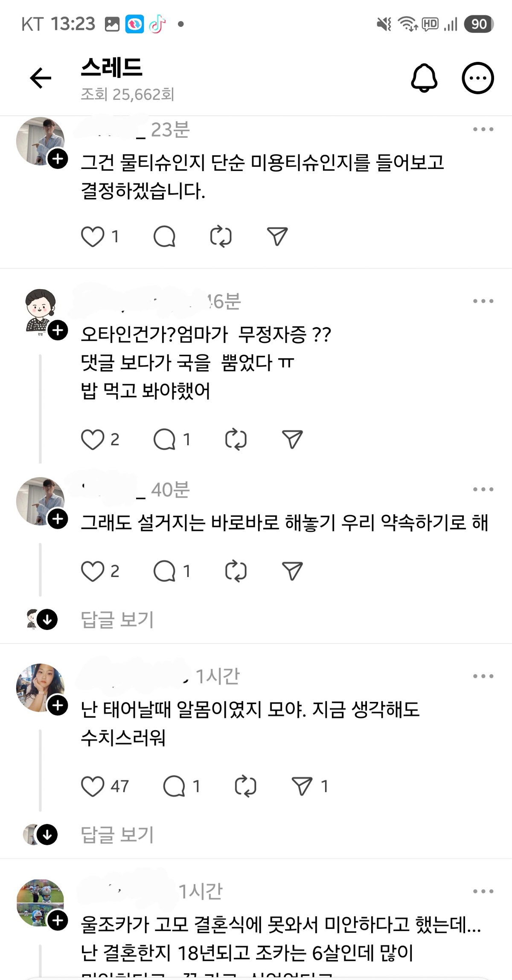512x980 pixels.
Task: Follow the cartoon-avatar commenter via plus badge
Action: [58, 331]
